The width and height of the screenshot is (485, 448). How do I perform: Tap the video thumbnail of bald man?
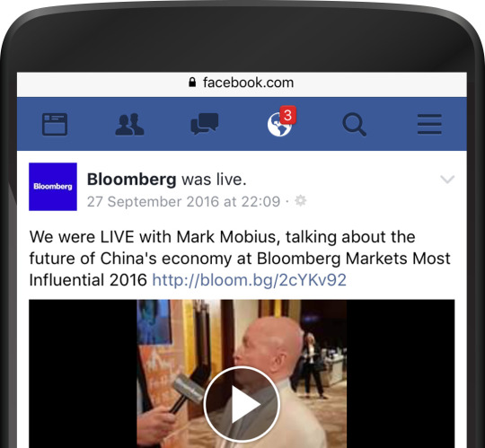coord(242,373)
